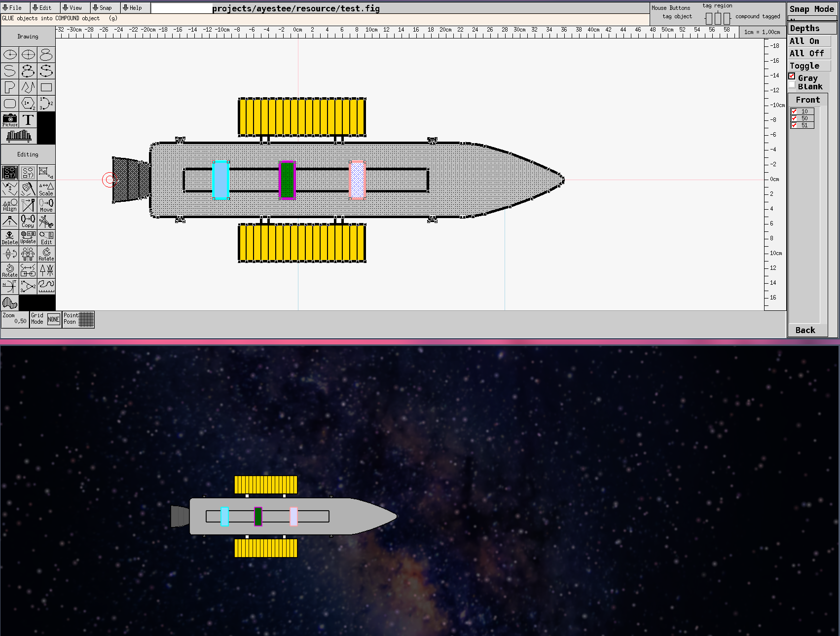Select the Text drawing tool
The height and width of the screenshot is (636, 840).
coord(28,120)
